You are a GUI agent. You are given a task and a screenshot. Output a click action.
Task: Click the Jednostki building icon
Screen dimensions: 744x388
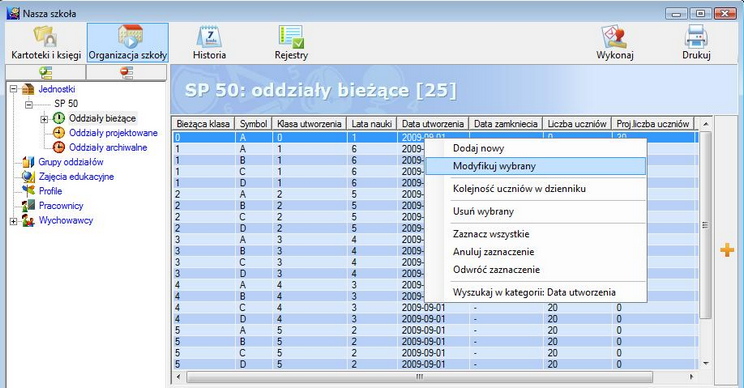point(28,89)
